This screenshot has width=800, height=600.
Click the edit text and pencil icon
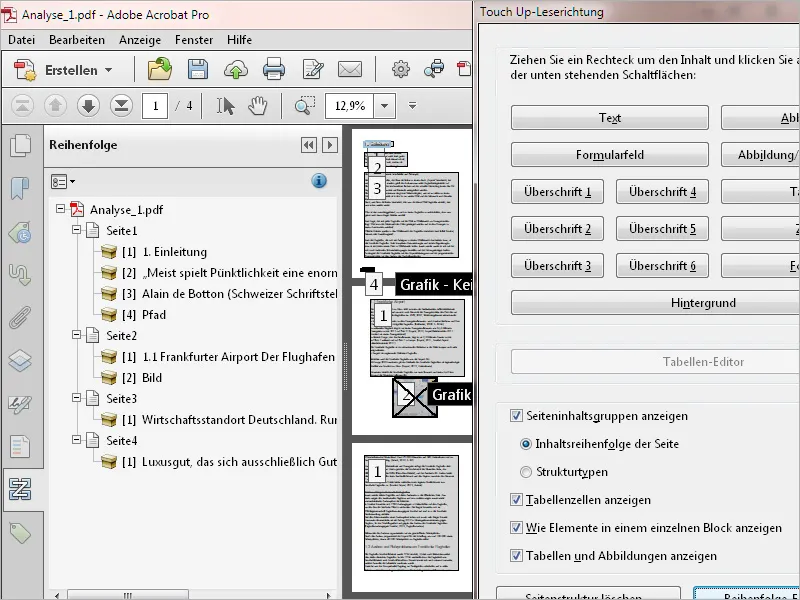click(x=312, y=69)
